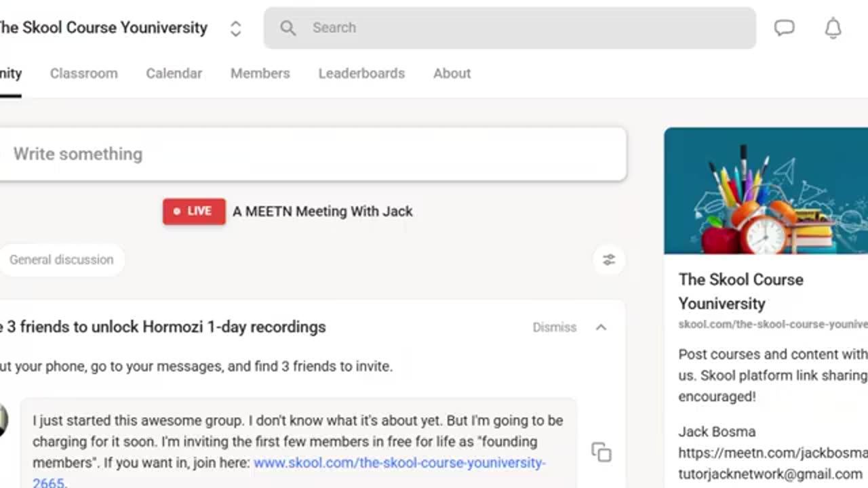868x488 pixels.
Task: Open the Leaderboards tab
Action: [361, 73]
